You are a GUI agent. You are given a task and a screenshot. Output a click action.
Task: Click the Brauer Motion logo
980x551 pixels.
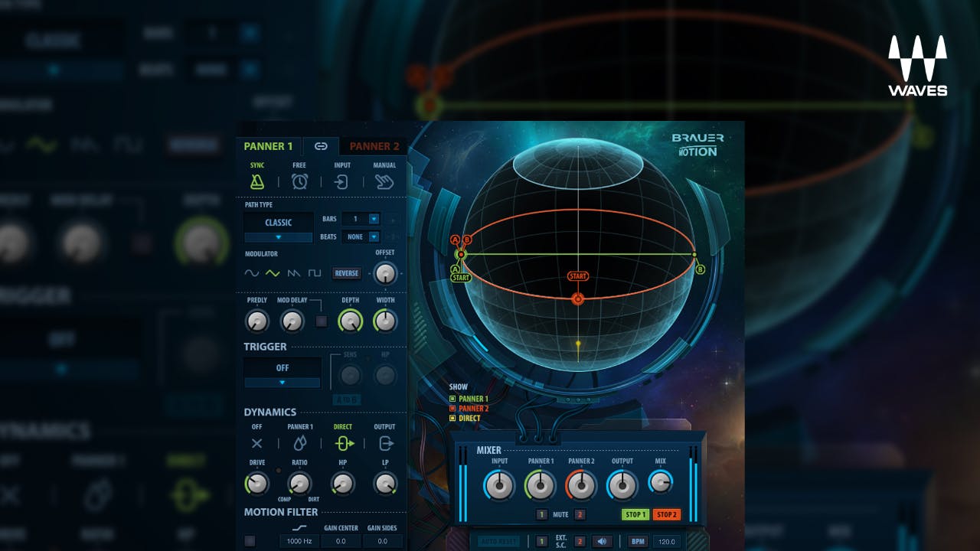(697, 145)
